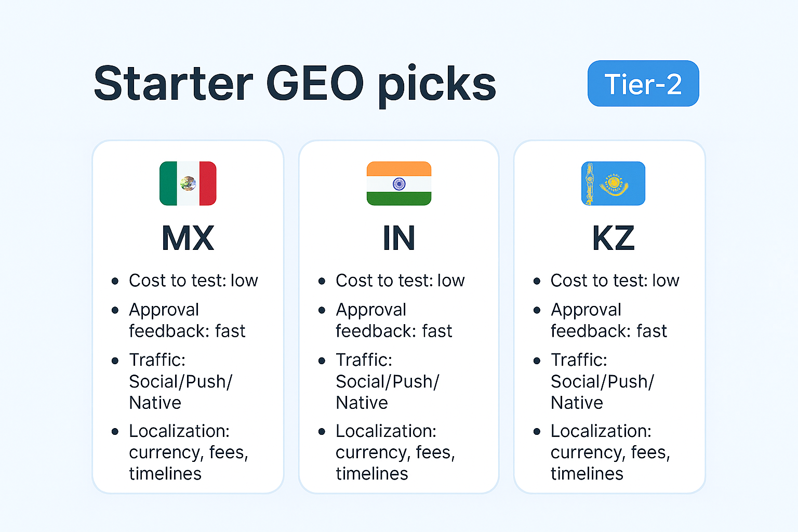Click the MX country code heading

tap(188, 238)
